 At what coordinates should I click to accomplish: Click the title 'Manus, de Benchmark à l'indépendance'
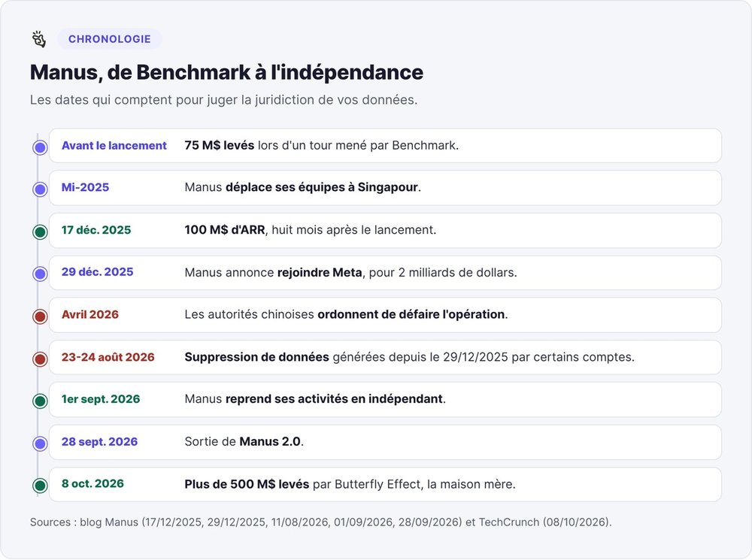click(226, 72)
